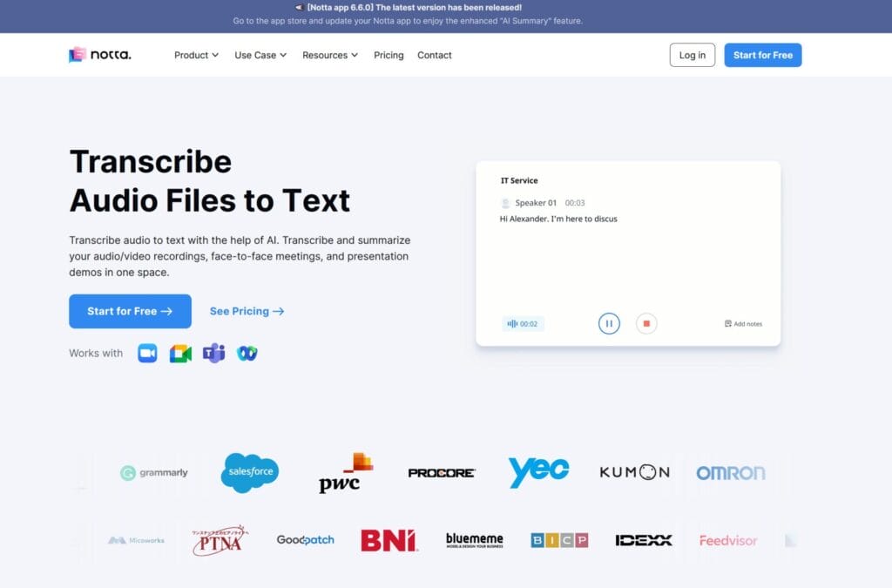Click the audio waveform timer showing 00:02
This screenshot has height=588, width=892.
523,323
